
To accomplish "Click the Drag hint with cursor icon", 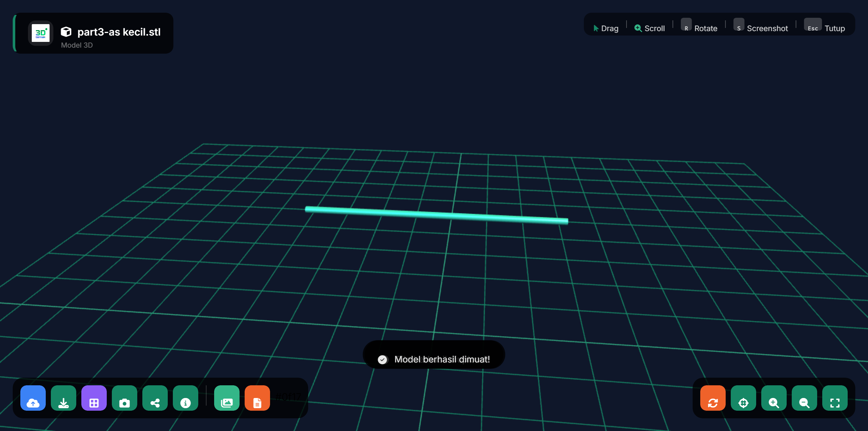I will click(606, 28).
